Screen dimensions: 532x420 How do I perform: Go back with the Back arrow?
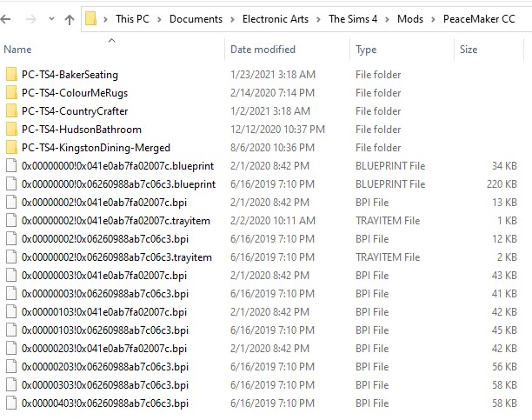pos(5,19)
